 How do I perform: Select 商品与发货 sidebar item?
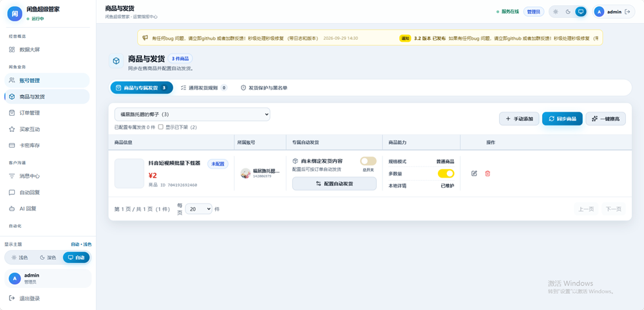click(x=47, y=96)
